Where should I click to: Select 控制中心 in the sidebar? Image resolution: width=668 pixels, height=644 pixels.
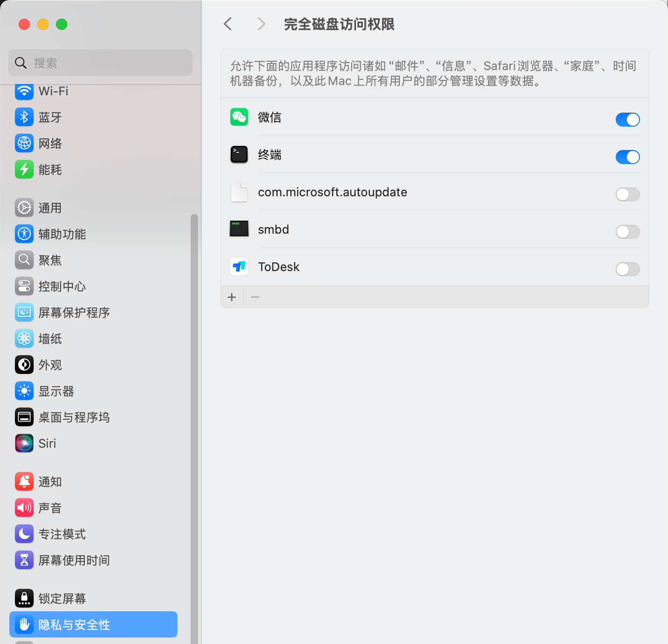62,286
